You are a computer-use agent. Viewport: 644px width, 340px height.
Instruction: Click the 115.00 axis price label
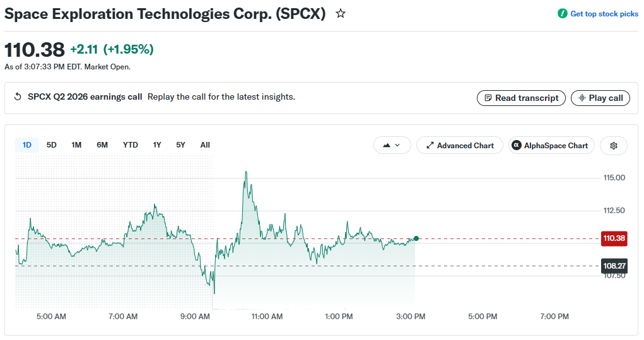(614, 178)
